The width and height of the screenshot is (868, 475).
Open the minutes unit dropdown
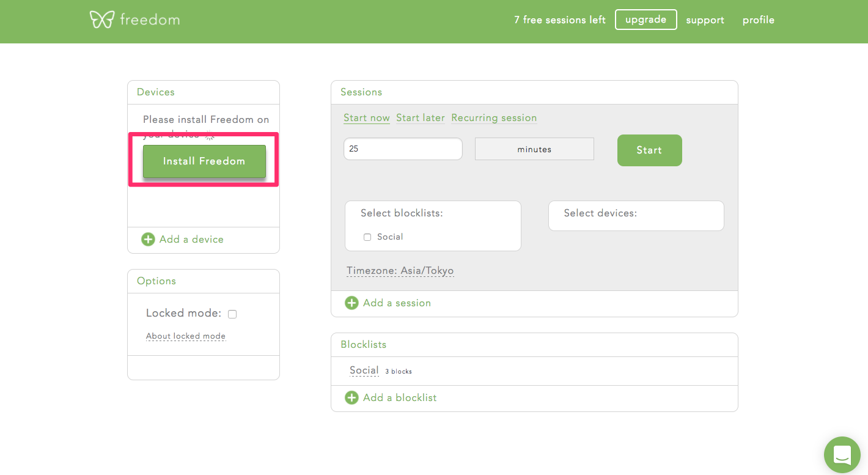tap(534, 149)
